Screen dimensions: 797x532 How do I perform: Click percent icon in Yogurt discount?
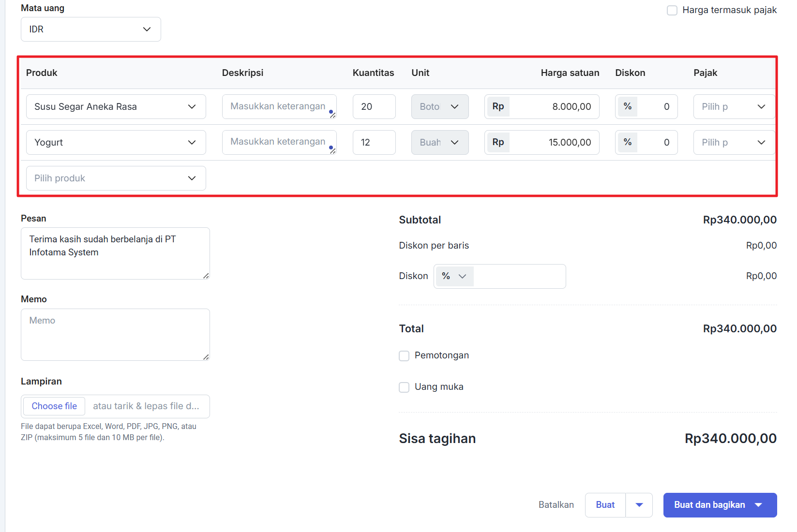(x=628, y=142)
